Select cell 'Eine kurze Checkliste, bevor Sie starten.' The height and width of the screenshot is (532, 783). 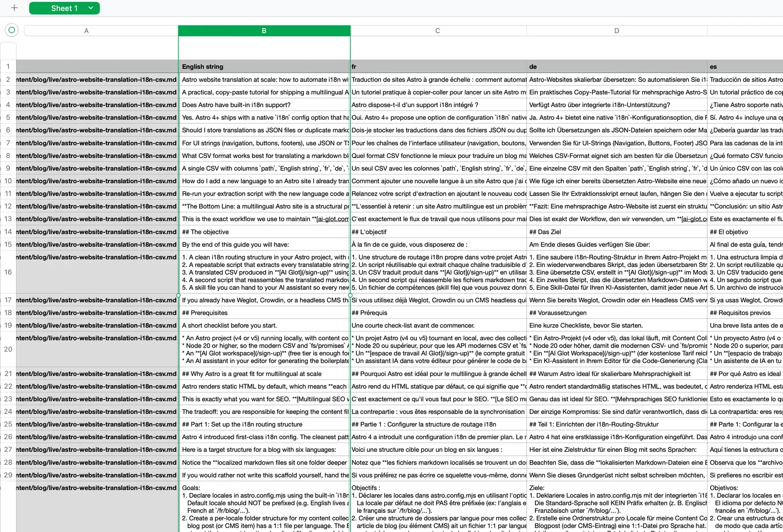(618, 325)
